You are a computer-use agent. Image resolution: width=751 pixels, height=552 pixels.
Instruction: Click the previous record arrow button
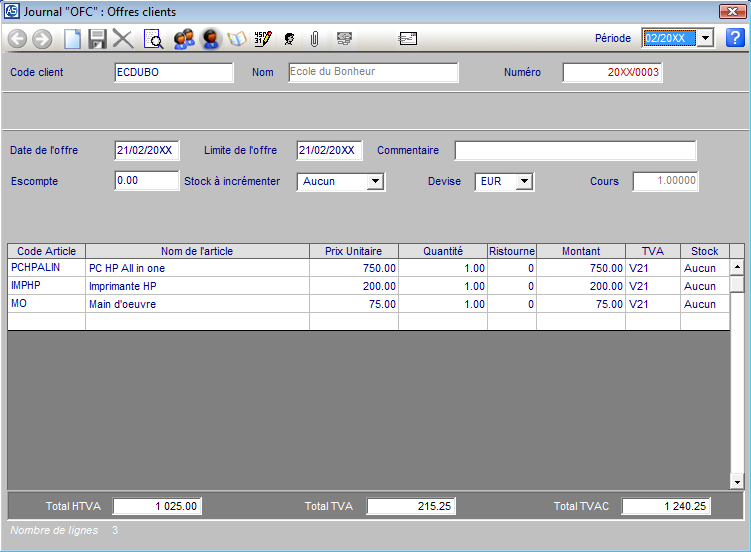17,39
